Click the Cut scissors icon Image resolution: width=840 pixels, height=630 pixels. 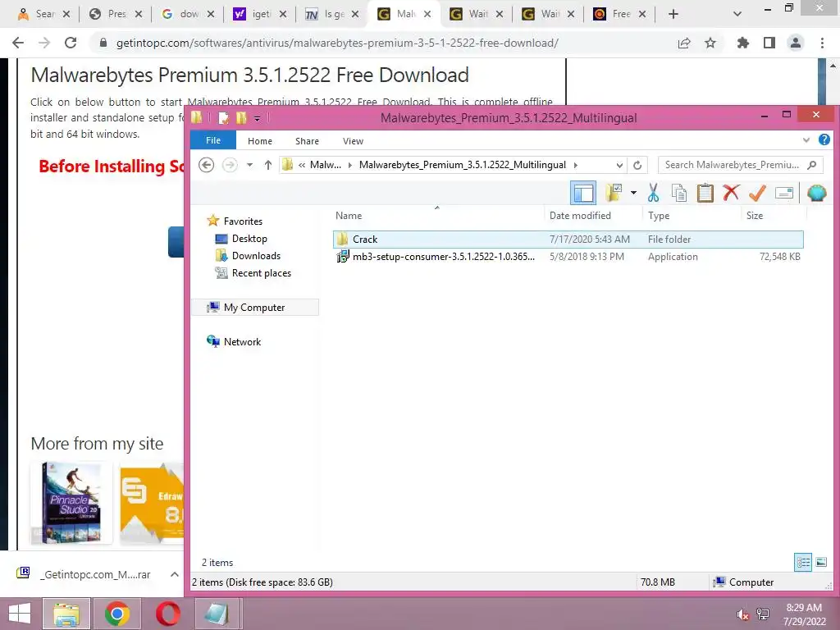(653, 193)
